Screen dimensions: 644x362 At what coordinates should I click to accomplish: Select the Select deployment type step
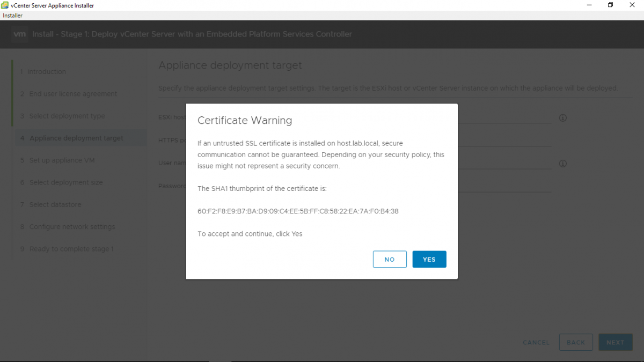(63, 116)
